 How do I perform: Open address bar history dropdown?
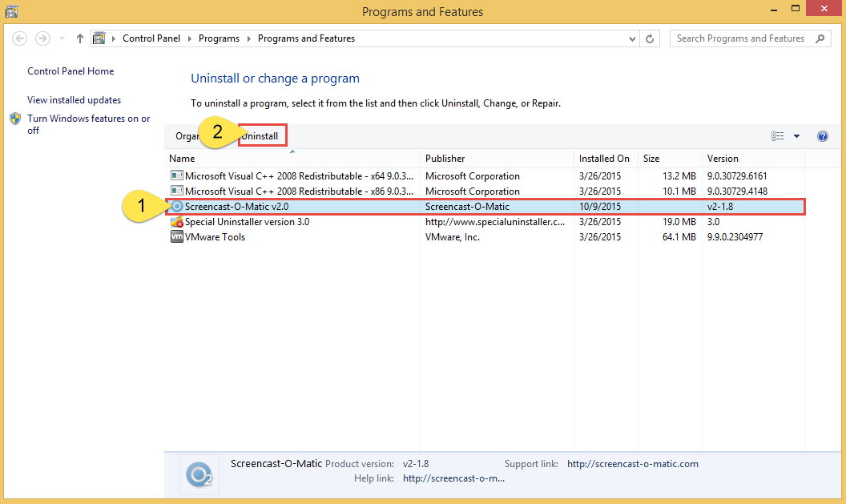[632, 38]
